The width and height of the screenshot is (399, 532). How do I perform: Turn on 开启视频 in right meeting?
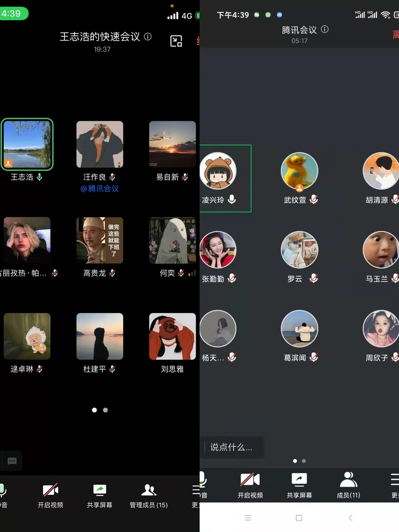[x=250, y=485]
